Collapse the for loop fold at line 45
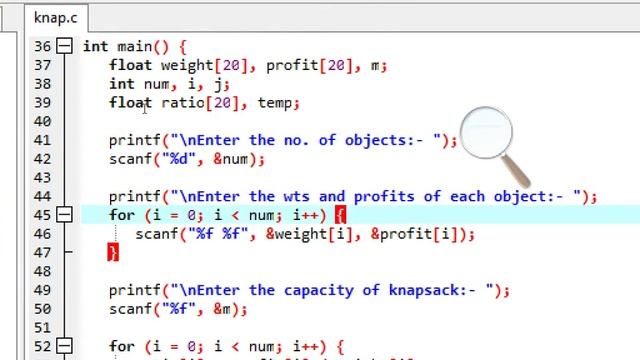The height and width of the screenshot is (360, 640). [x=64, y=215]
